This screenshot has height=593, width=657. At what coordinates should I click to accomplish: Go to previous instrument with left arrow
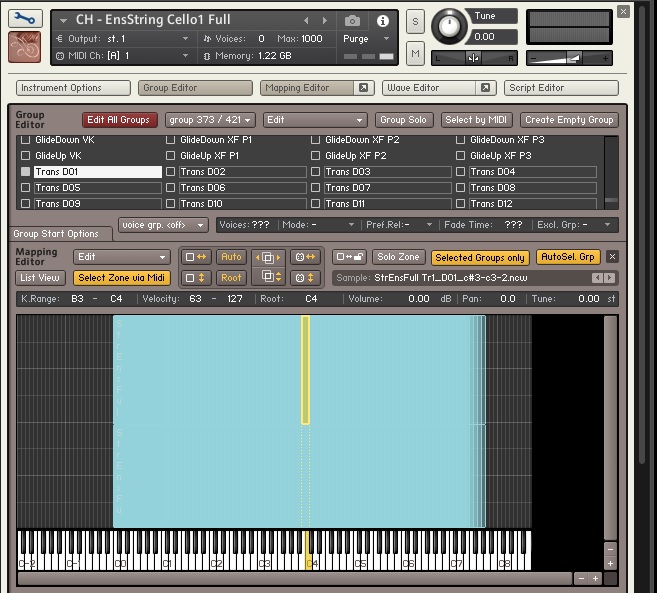click(x=306, y=20)
